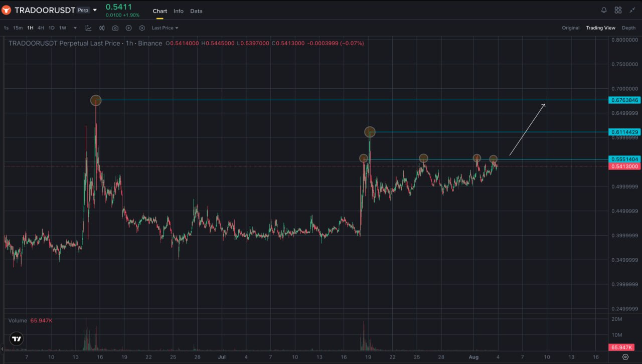Open the hexagon chart settings icon
This screenshot has width=642, height=364.
(142, 28)
